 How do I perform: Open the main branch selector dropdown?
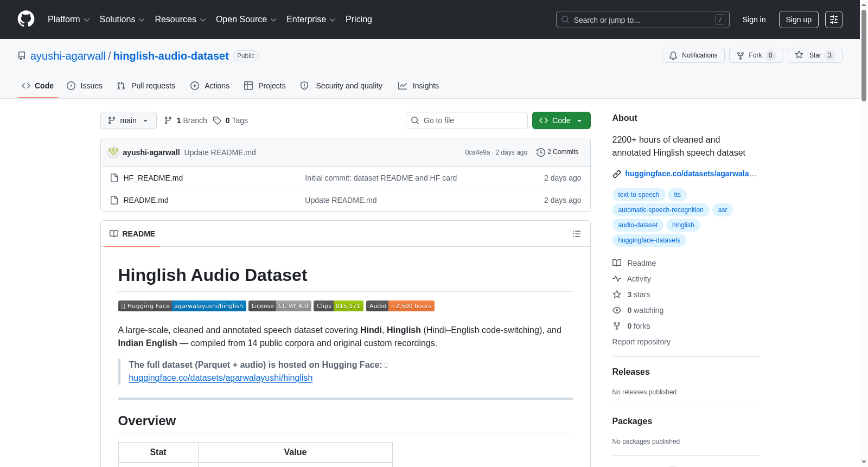pyautogui.click(x=129, y=120)
